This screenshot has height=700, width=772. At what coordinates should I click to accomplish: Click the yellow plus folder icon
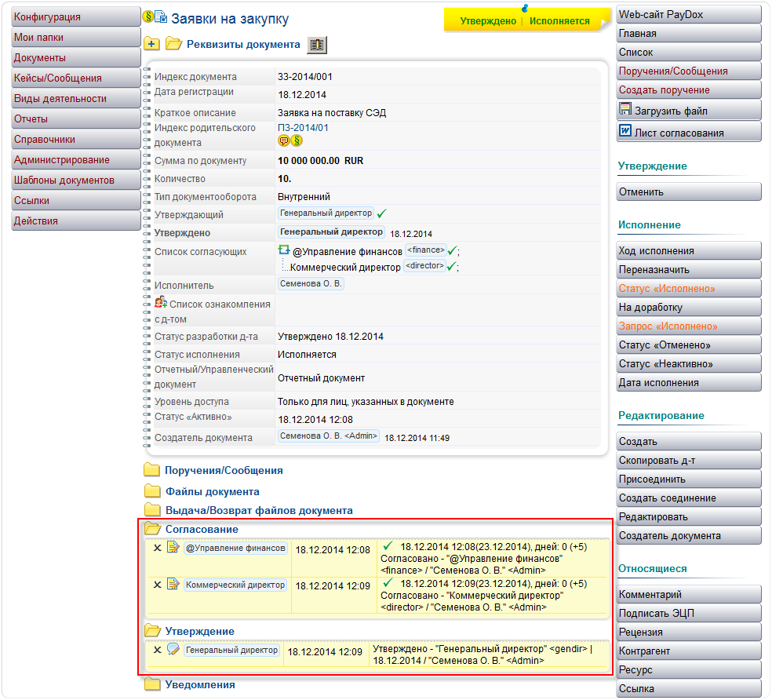pyautogui.click(x=152, y=45)
